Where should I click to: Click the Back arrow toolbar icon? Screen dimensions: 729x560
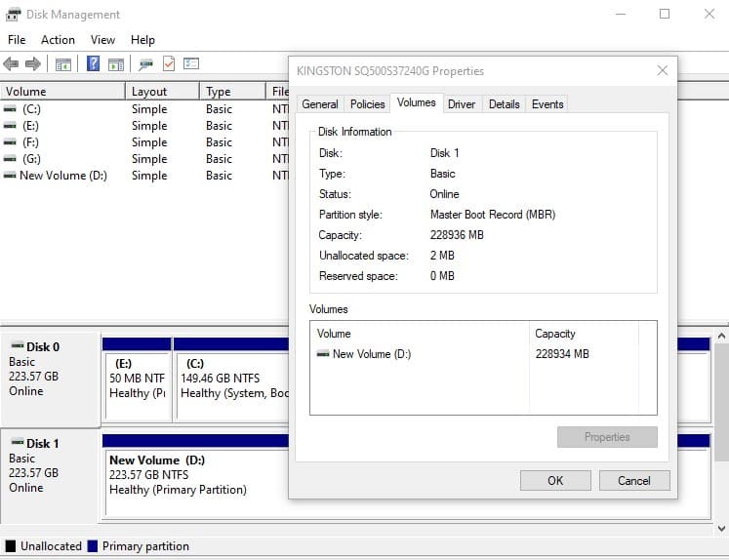click(11, 64)
